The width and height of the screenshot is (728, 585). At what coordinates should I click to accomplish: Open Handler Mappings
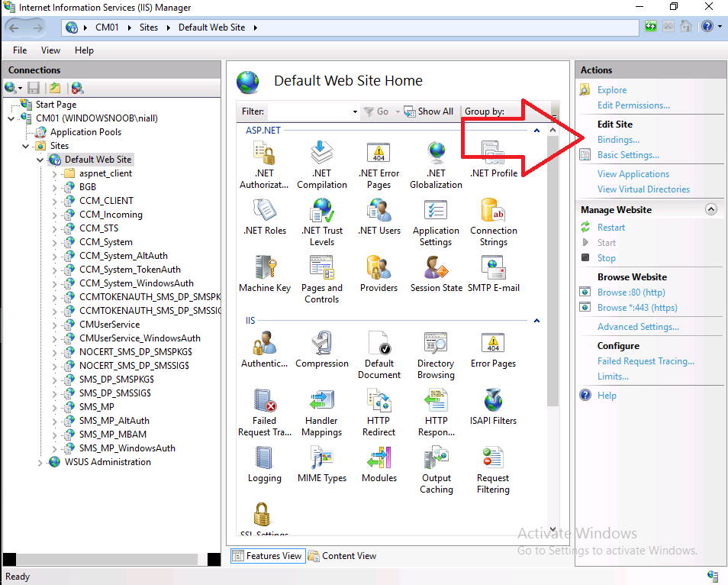[x=322, y=412]
